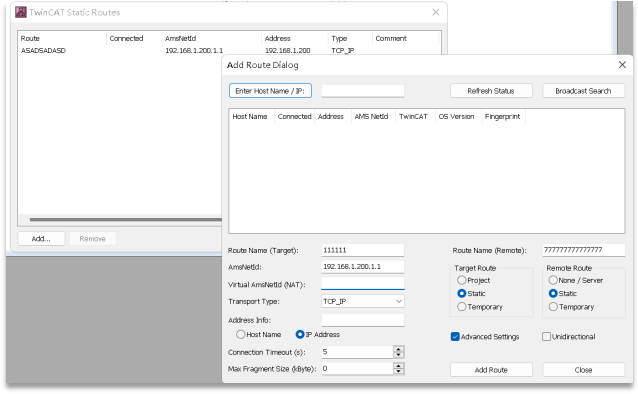The image size is (638, 394).
Task: Click the Close button in Add Route Dialog
Action: 583,370
